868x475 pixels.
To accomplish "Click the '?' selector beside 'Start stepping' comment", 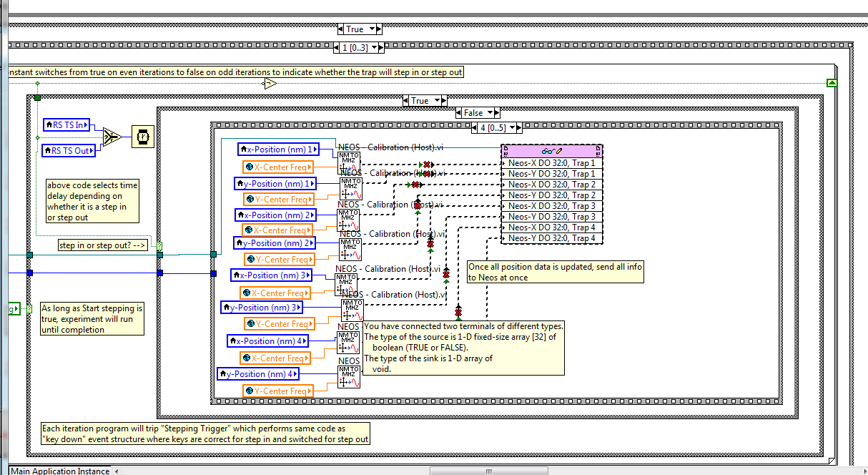I will 30,309.
